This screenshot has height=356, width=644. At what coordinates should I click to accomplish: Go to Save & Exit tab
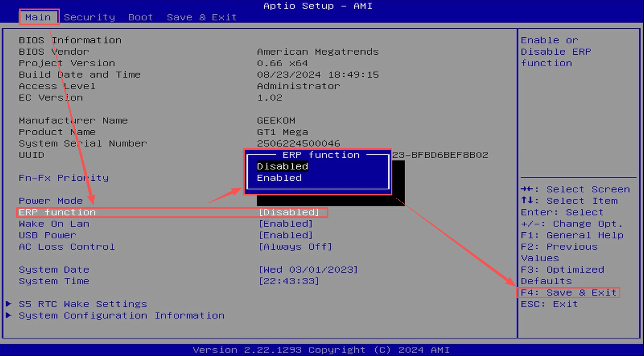click(x=201, y=17)
